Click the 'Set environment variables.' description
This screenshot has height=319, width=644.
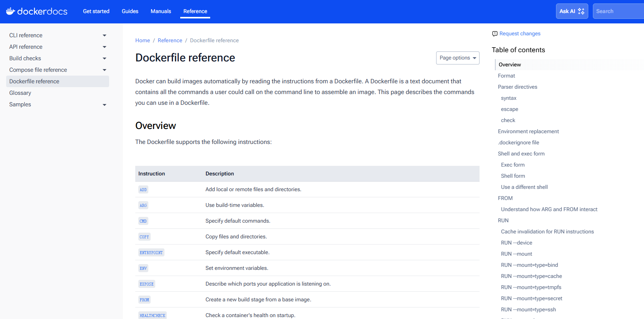click(237, 268)
